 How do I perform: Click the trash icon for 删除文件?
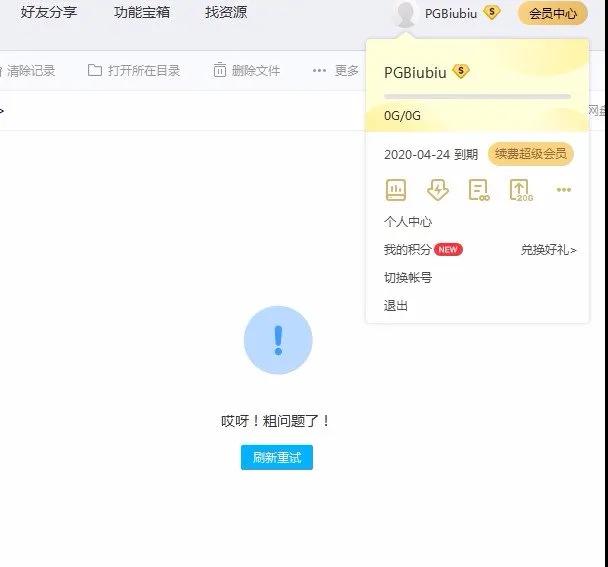coord(220,70)
